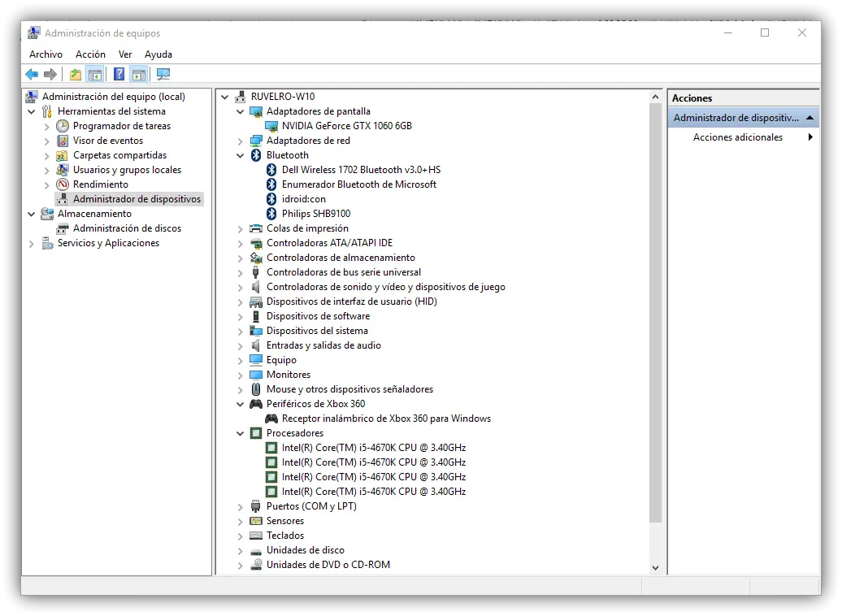The image size is (842, 616).
Task: Click the Administración de discos icon
Action: coord(63,229)
